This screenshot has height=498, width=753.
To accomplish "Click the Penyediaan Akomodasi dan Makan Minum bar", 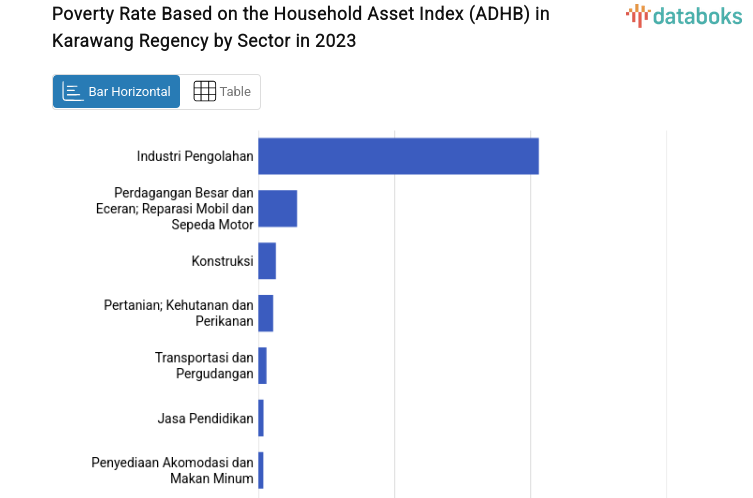I will pos(261,470).
